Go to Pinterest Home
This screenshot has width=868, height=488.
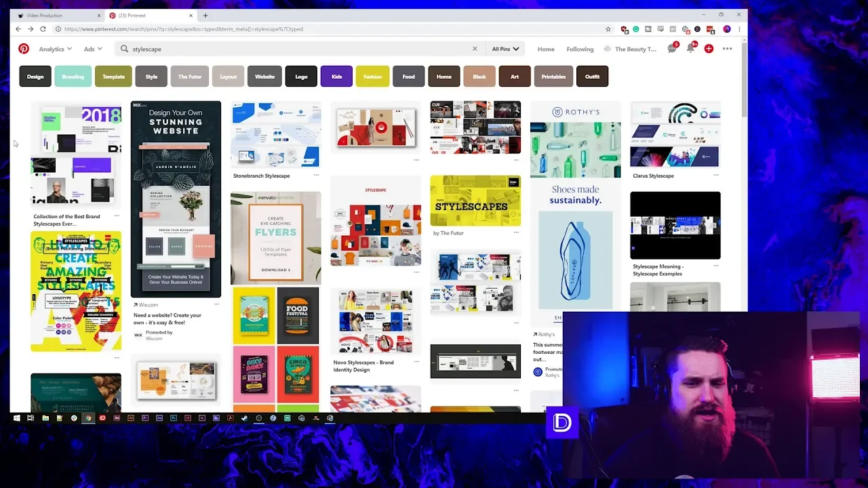[546, 49]
